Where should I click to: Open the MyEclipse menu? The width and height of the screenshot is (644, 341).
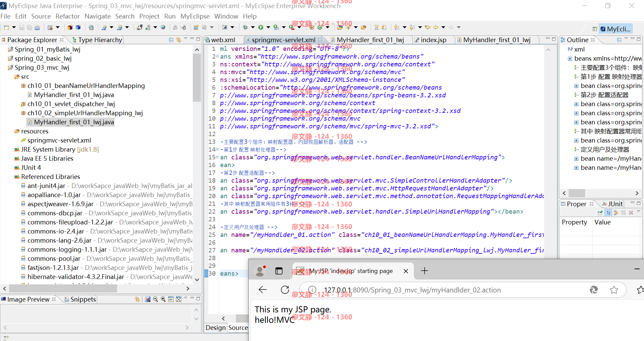[x=195, y=16]
